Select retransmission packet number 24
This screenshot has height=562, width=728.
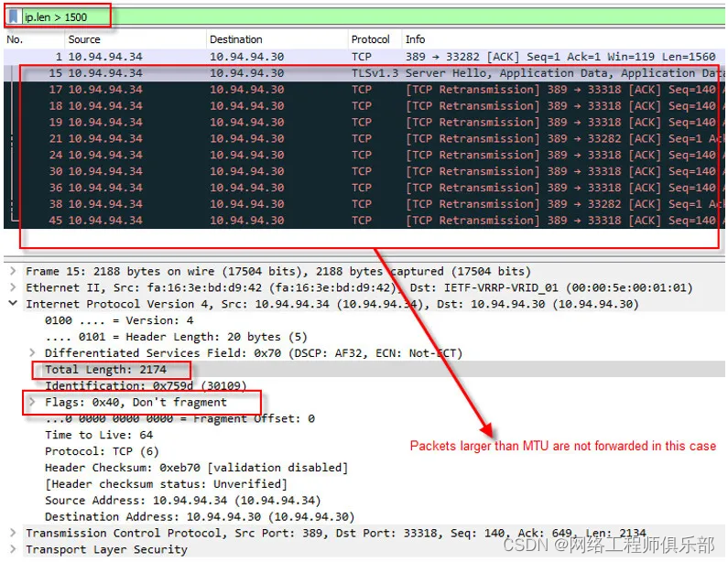[364, 155]
